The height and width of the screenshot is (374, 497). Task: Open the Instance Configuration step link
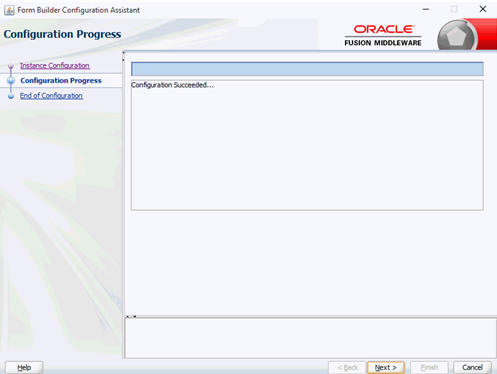pyautogui.click(x=55, y=66)
